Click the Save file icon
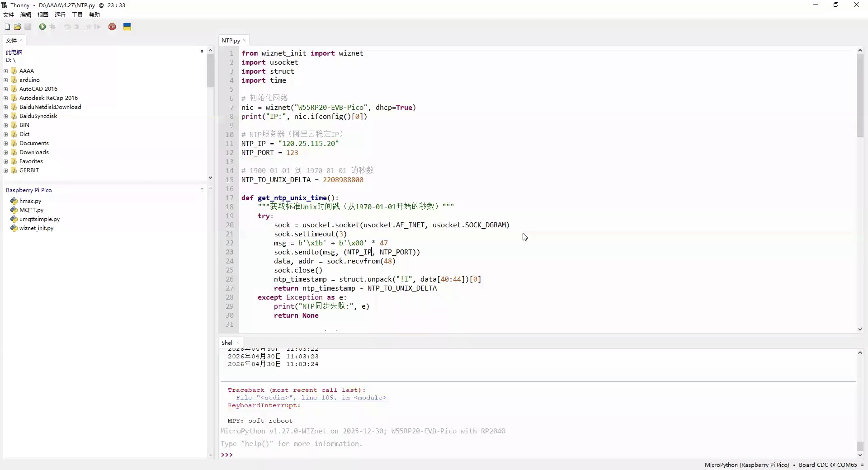This screenshot has width=868, height=470. coord(28,27)
